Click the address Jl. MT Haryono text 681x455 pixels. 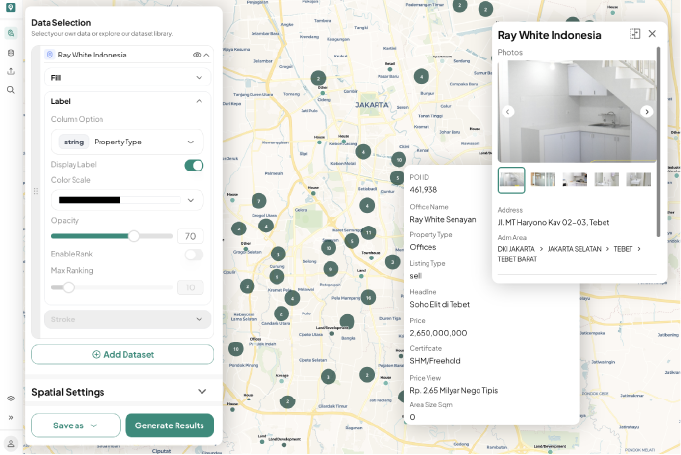coord(553,222)
